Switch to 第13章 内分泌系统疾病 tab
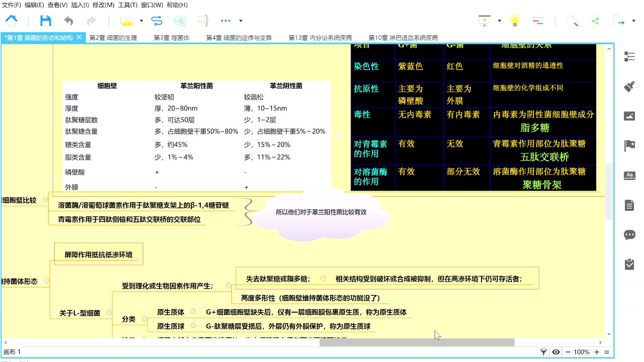 click(x=320, y=38)
